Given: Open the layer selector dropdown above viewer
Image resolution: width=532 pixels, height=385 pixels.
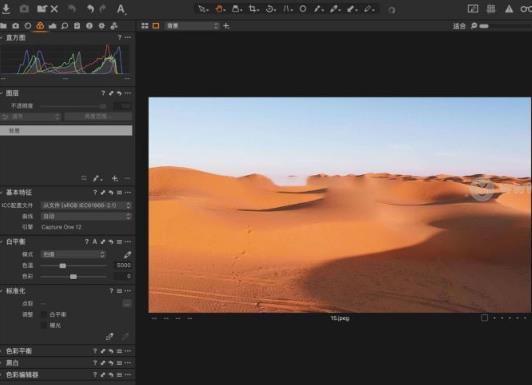Looking at the screenshot, I should click(192, 26).
